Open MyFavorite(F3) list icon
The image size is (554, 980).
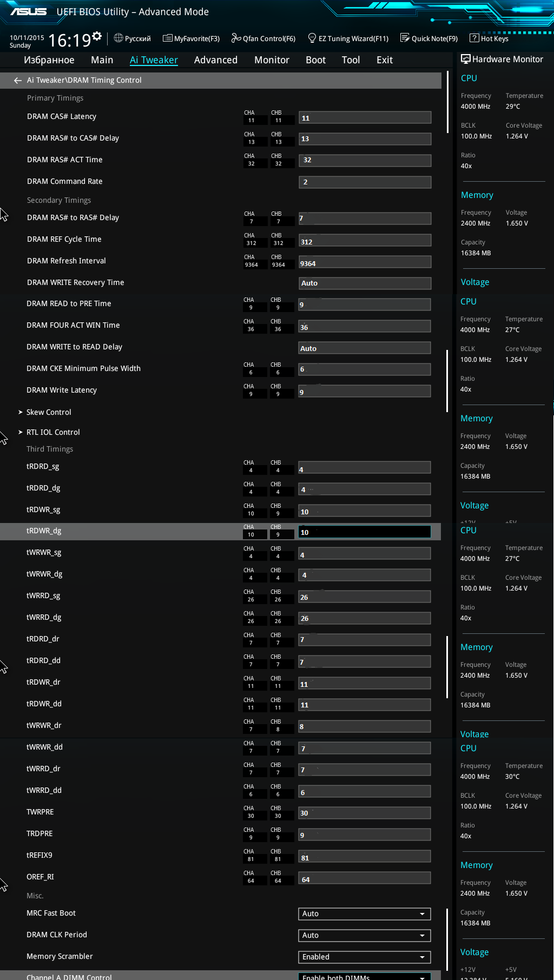click(168, 38)
